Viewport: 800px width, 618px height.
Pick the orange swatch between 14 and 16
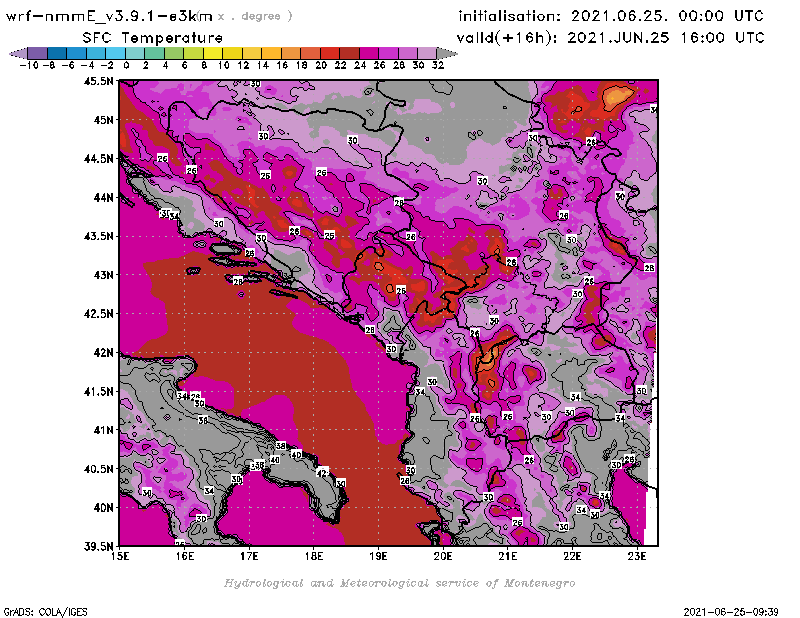(x=272, y=54)
